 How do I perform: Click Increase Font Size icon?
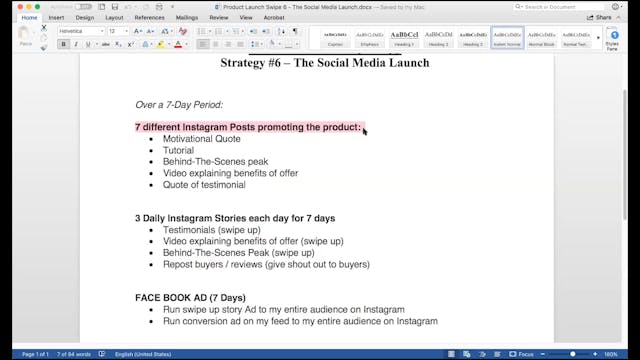point(138,31)
